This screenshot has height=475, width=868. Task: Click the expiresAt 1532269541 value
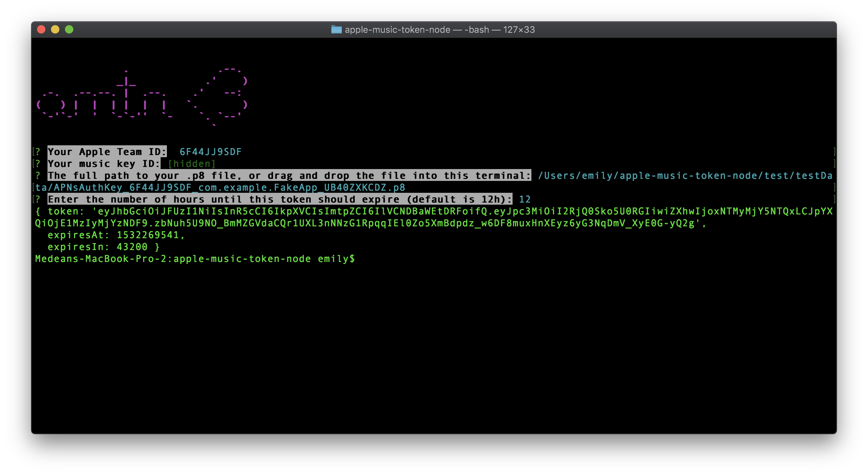click(x=148, y=235)
